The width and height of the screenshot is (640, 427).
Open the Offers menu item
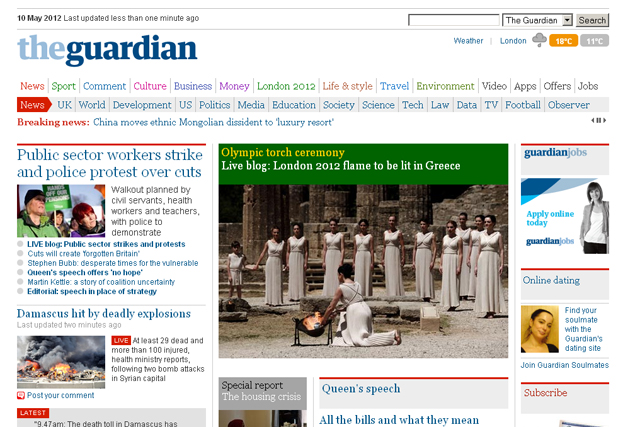557,86
